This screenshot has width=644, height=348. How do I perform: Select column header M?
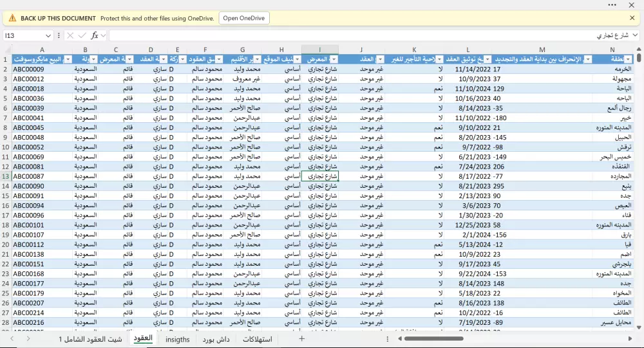point(542,50)
